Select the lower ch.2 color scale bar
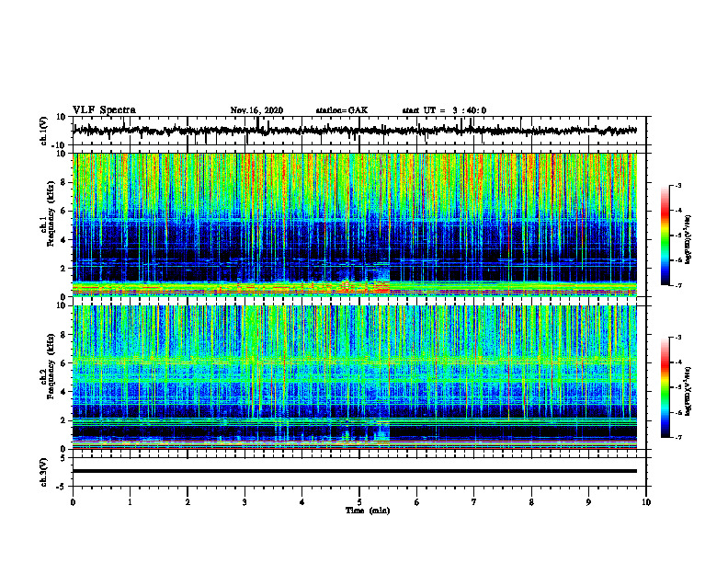 (665, 387)
